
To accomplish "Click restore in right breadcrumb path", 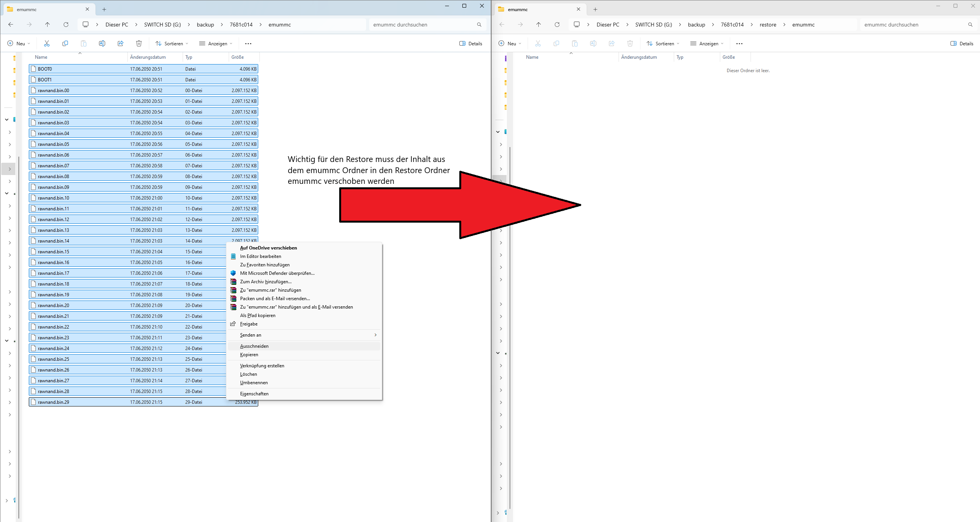I will coord(768,25).
